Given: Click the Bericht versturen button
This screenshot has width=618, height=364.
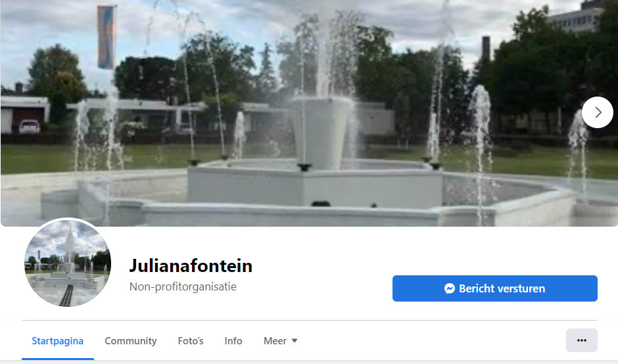Looking at the screenshot, I should [494, 288].
